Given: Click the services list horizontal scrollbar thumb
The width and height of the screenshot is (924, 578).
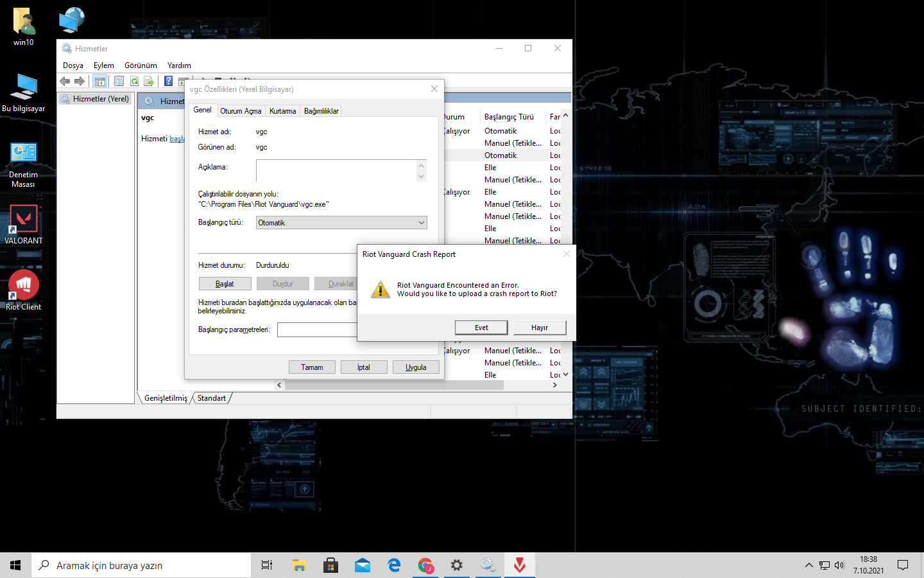Looking at the screenshot, I should 395,385.
